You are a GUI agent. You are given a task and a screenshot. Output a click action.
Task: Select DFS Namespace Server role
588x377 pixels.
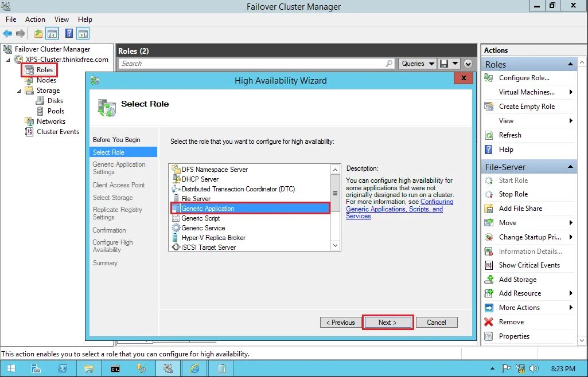pos(215,170)
